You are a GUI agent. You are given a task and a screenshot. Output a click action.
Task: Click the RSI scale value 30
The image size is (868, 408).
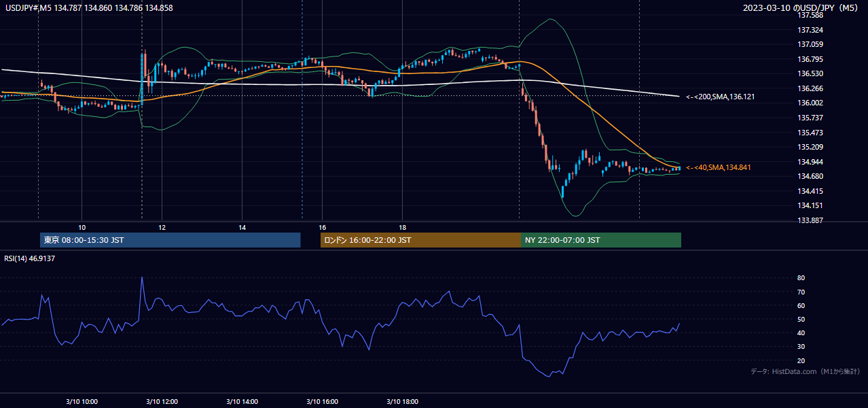click(x=801, y=347)
